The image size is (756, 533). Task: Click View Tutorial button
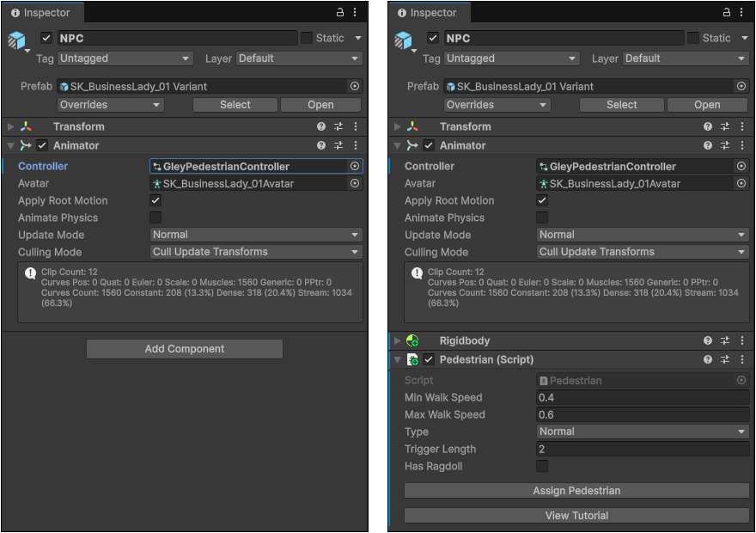(x=576, y=515)
